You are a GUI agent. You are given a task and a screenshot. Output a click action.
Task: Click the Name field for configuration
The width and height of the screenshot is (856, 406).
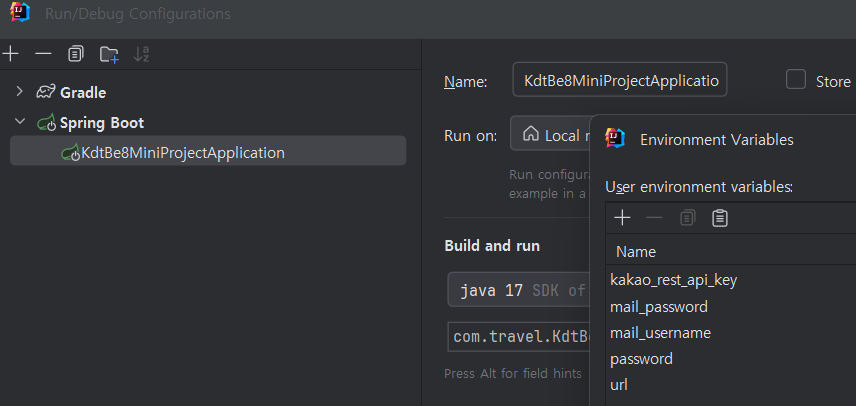(x=620, y=81)
